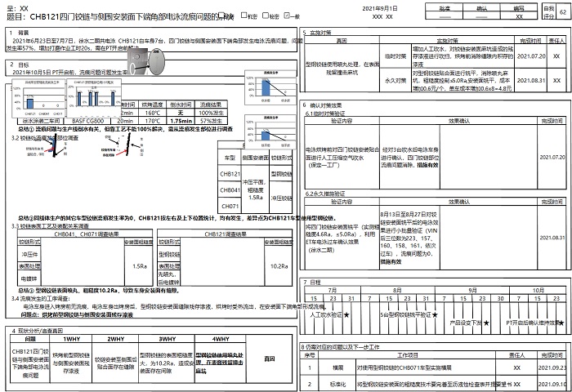
Task: Click the 160℃ cell
Action: click(x=153, y=113)
